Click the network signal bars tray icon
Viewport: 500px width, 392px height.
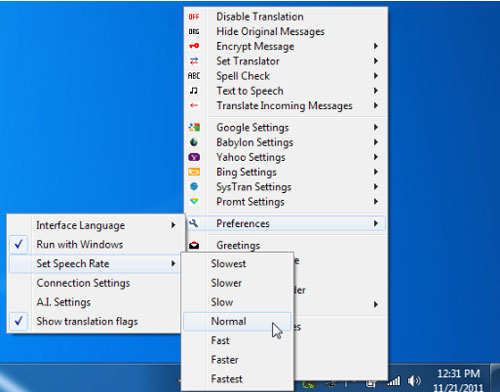(x=394, y=381)
